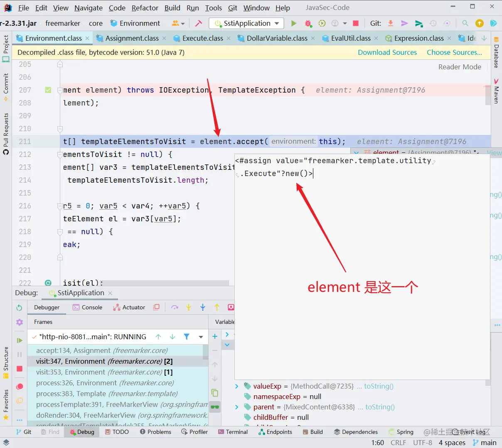
Task: Select frame process:383, Template
Action: point(117,394)
